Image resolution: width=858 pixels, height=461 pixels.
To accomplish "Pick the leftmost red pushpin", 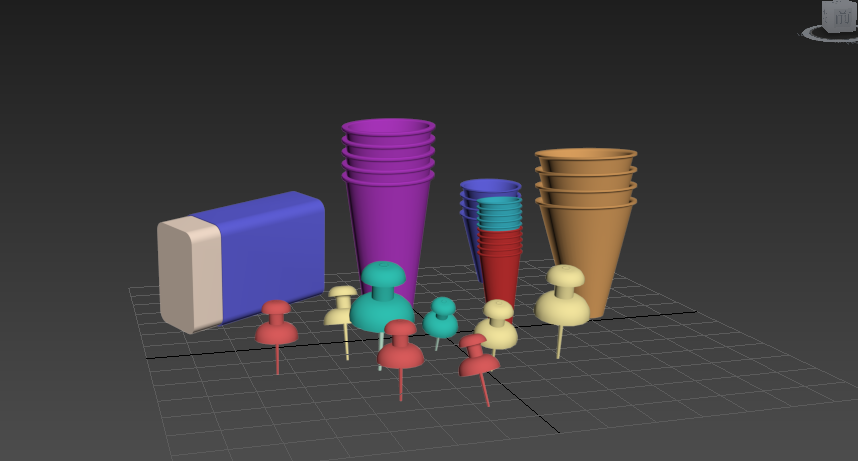I will point(276,324).
